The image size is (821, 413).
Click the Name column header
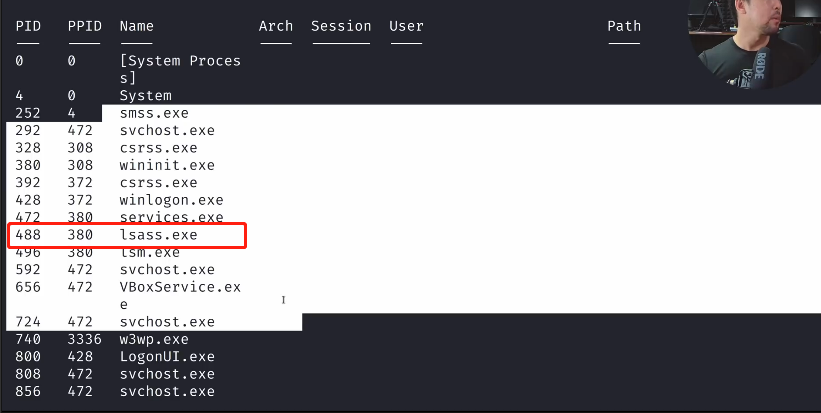pos(136,26)
